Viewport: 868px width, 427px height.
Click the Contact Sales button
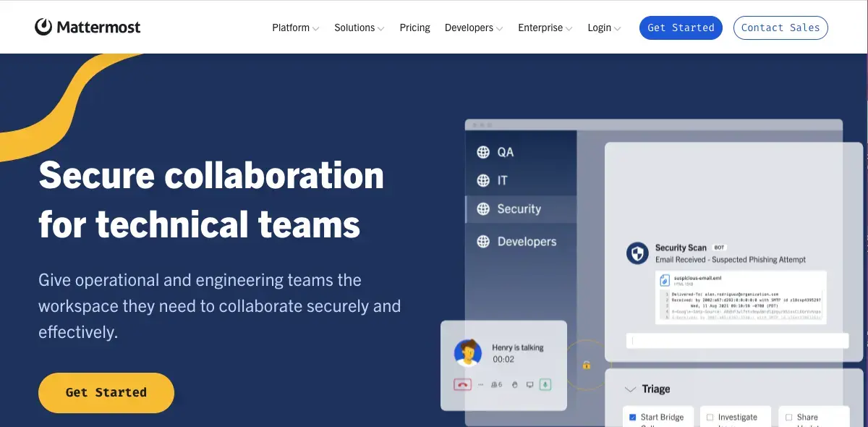tap(780, 28)
